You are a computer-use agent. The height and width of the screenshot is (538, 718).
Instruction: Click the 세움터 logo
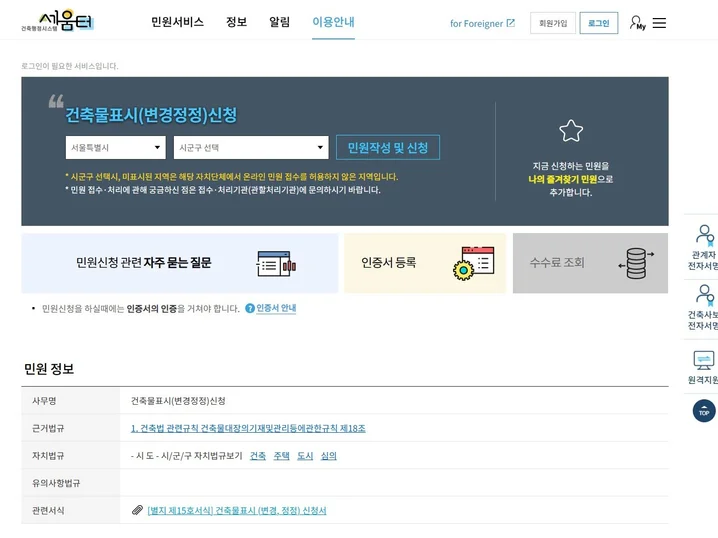tap(62, 21)
